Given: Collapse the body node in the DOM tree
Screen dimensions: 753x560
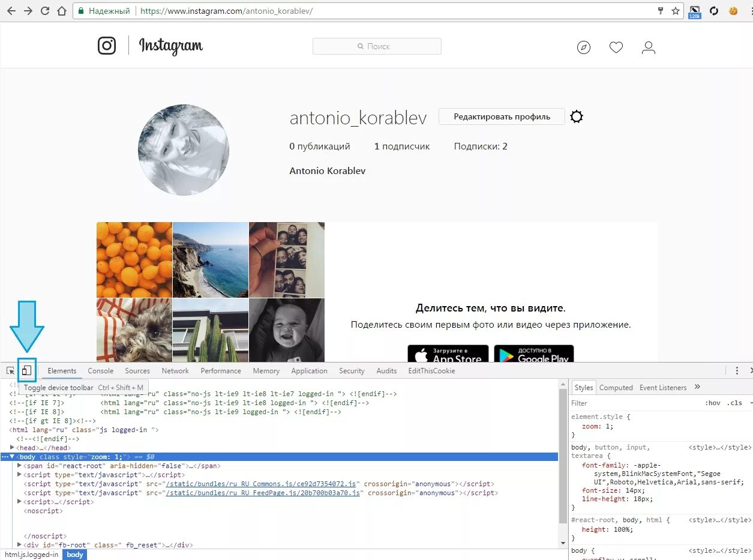Looking at the screenshot, I should [12, 457].
